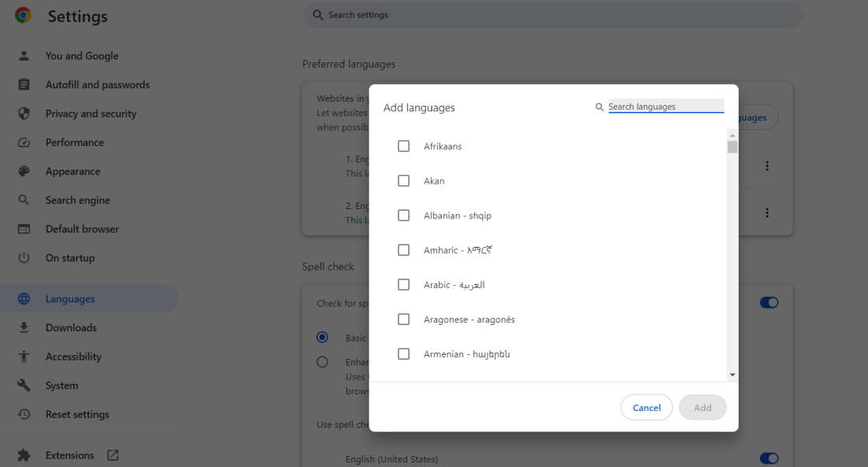
Task: Toggle the spell check switch off
Action: point(769,302)
